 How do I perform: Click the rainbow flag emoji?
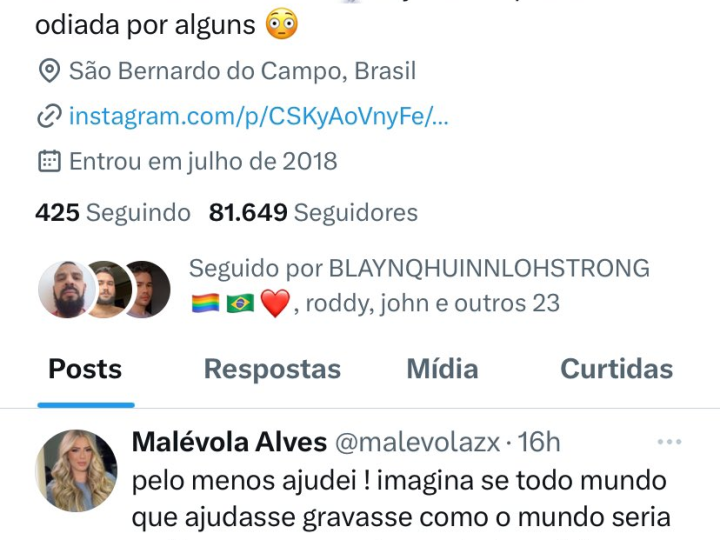click(205, 304)
